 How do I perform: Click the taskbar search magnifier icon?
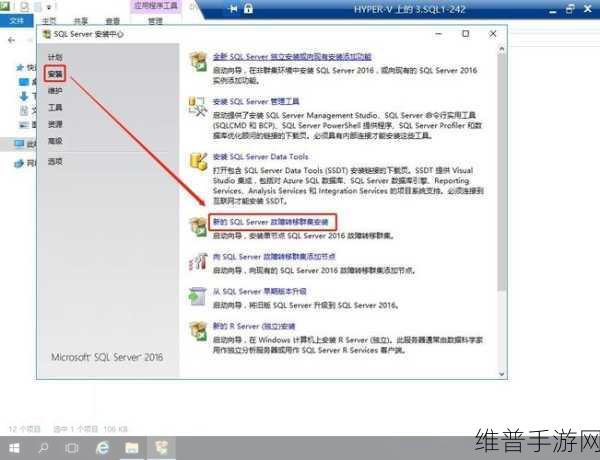[43, 447]
